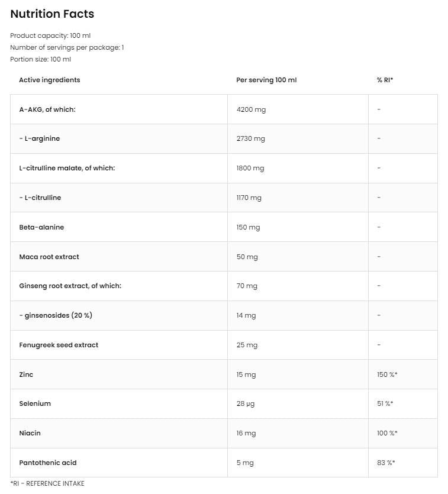448x494 pixels.
Task: Click the 'Number of servings per package' text
Action: [67, 47]
